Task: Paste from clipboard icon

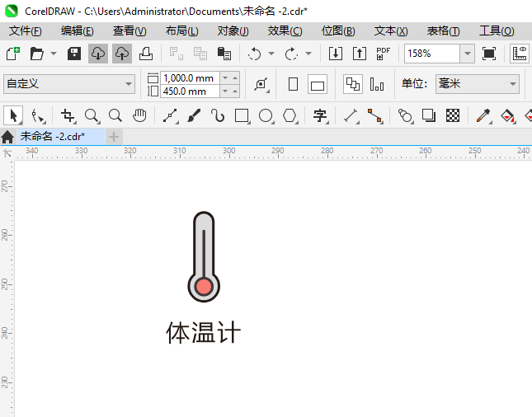Action: (x=224, y=54)
